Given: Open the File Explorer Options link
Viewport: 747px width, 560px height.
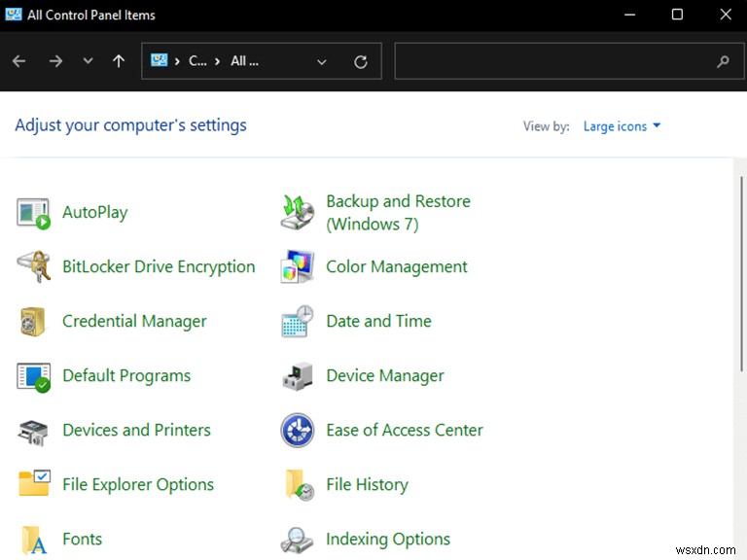Looking at the screenshot, I should point(138,485).
